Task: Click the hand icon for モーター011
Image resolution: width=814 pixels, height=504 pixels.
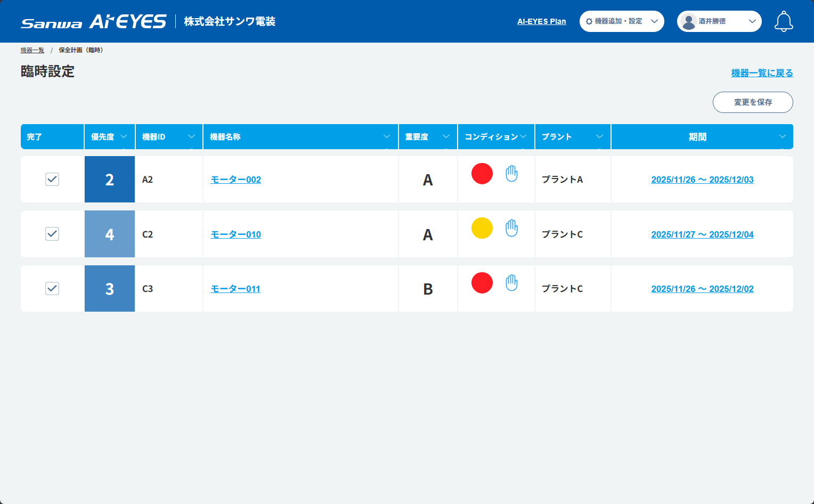Action: 511,283
